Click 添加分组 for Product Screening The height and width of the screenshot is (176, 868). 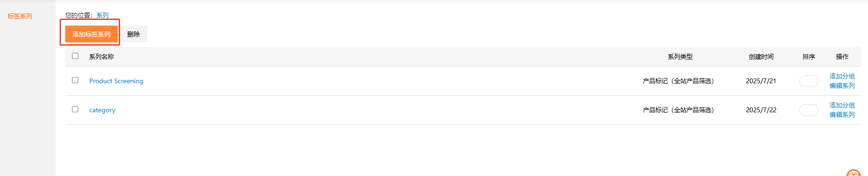click(842, 76)
